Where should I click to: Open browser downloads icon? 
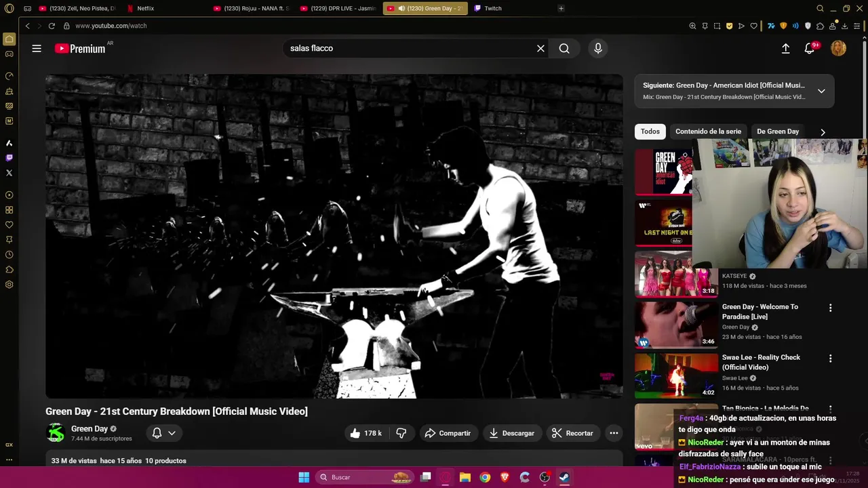click(x=844, y=26)
